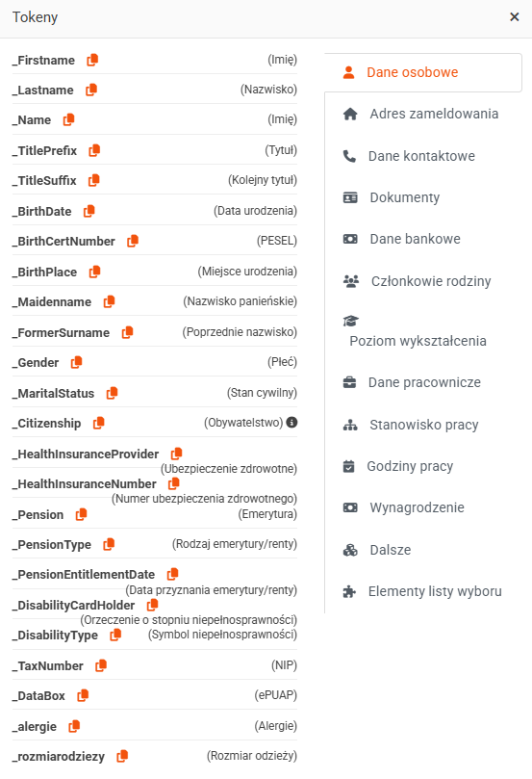Viewport: 532px width, 779px height.
Task: Open the Adres zameldowania tab
Action: pos(423,114)
